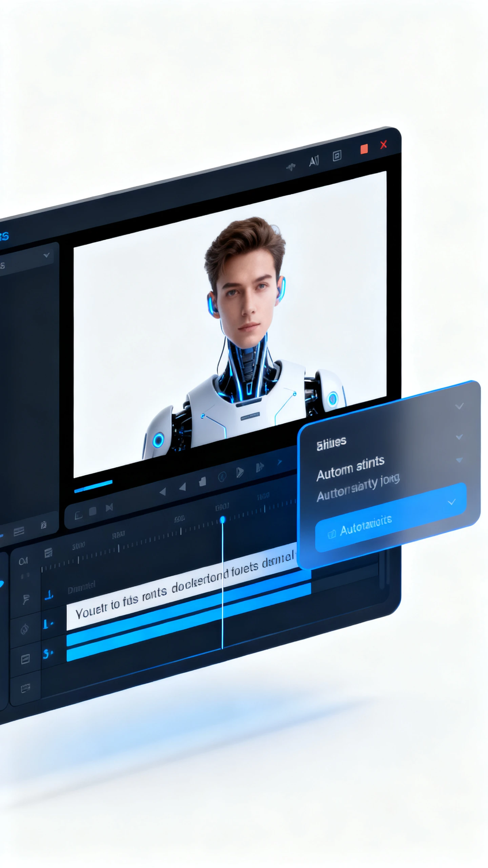The image size is (488, 868).
Task: Click the blue 'Autotaioits' button in the popup
Action: click(x=391, y=518)
